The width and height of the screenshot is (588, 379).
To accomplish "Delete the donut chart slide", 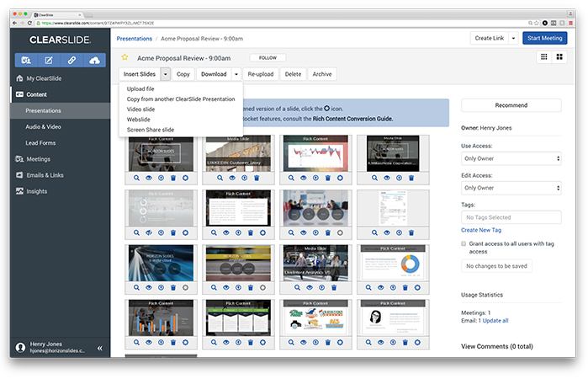I will pos(405,288).
